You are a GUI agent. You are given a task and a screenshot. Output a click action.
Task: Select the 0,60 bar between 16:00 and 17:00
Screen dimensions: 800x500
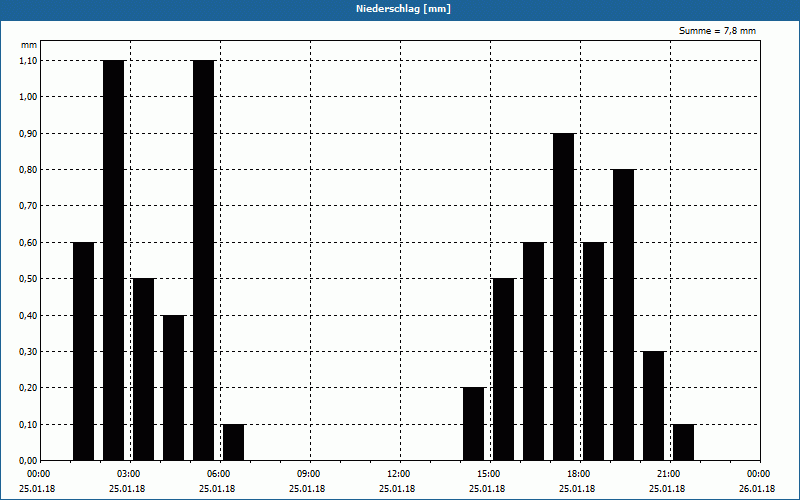534,352
